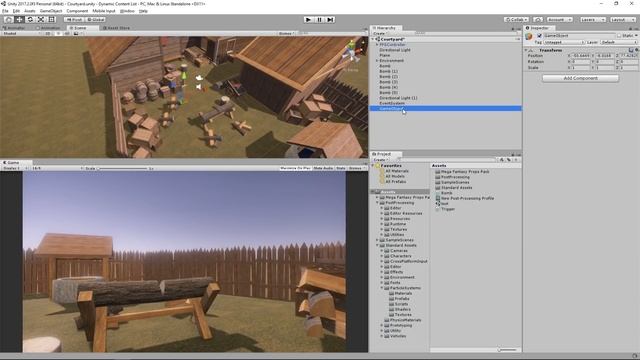640x360 pixels.
Task: Toggle scene lighting button
Action: tap(58, 33)
